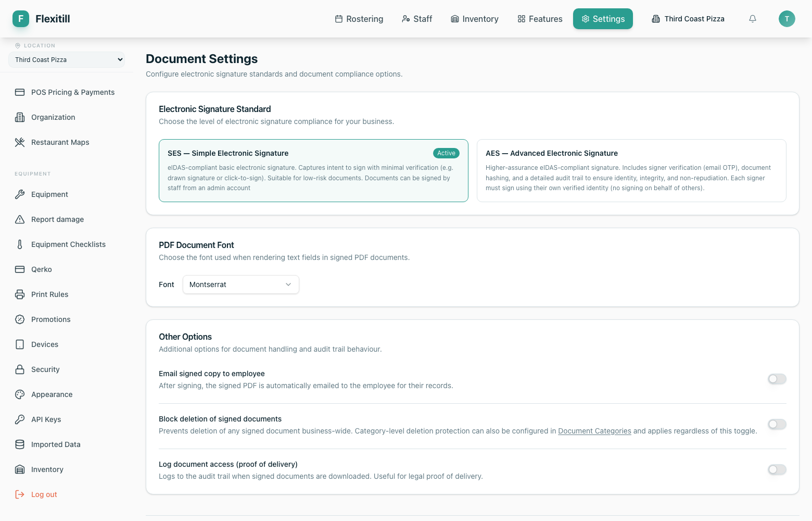
Task: Enable Block deletion of signed documents toggle
Action: 777,424
